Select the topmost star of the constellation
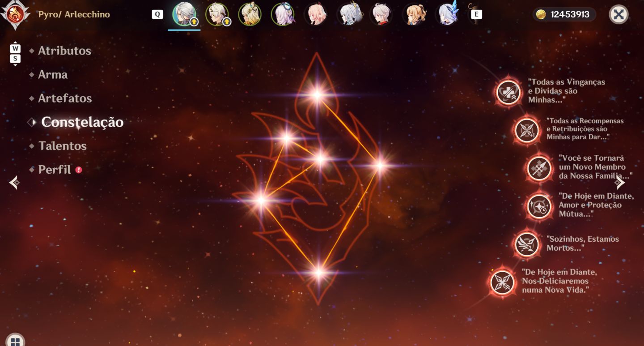This screenshot has width=644, height=346. (x=317, y=94)
